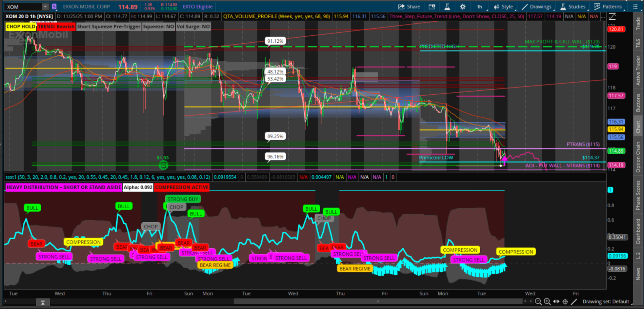This screenshot has height=309, width=644.
Task: Toggle the Option Chain side panel
Action: point(638,157)
